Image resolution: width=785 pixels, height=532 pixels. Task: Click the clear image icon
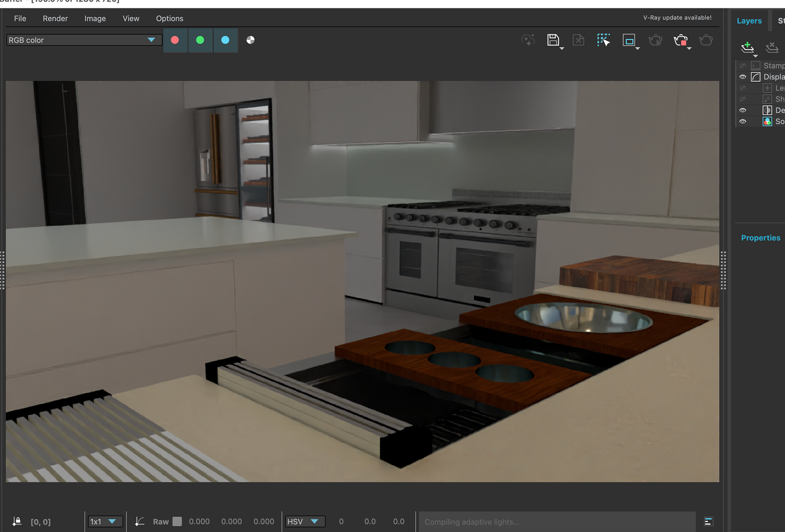(x=578, y=40)
